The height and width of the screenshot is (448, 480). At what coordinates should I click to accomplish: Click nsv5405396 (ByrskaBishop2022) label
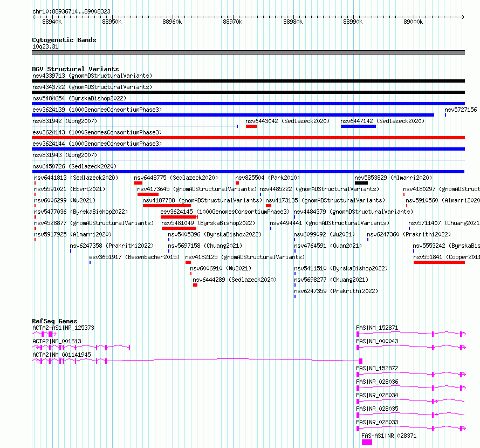(215, 234)
